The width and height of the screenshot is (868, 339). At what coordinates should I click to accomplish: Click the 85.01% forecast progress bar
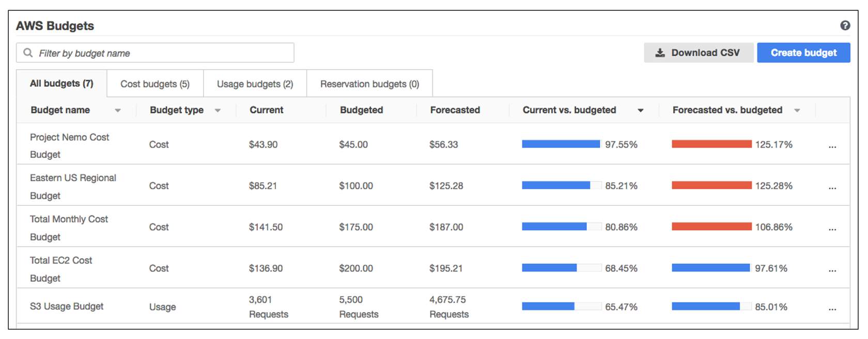[x=712, y=306]
